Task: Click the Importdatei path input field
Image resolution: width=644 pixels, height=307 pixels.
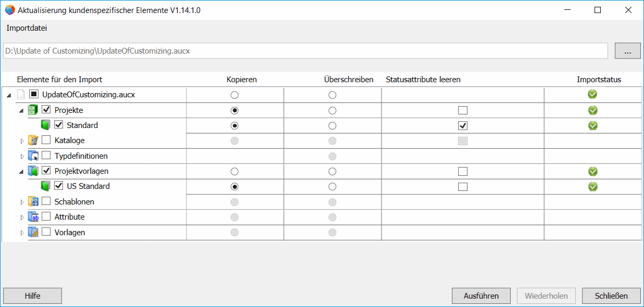Action: pos(305,51)
